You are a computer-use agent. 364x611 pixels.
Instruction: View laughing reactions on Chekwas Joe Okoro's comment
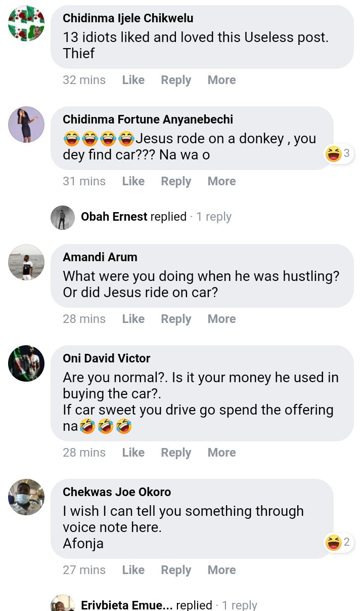[x=339, y=543]
